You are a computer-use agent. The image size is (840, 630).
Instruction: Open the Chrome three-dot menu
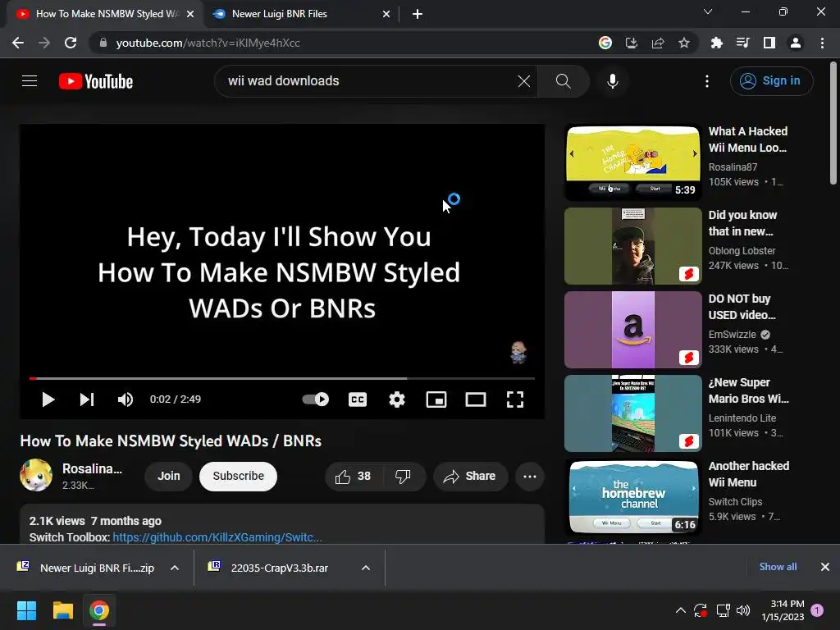point(822,43)
